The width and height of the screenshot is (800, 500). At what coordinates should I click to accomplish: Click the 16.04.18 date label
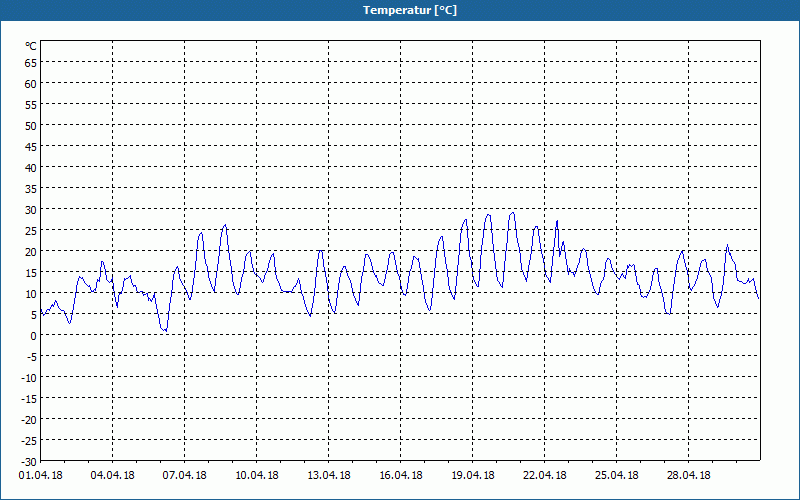(401, 476)
